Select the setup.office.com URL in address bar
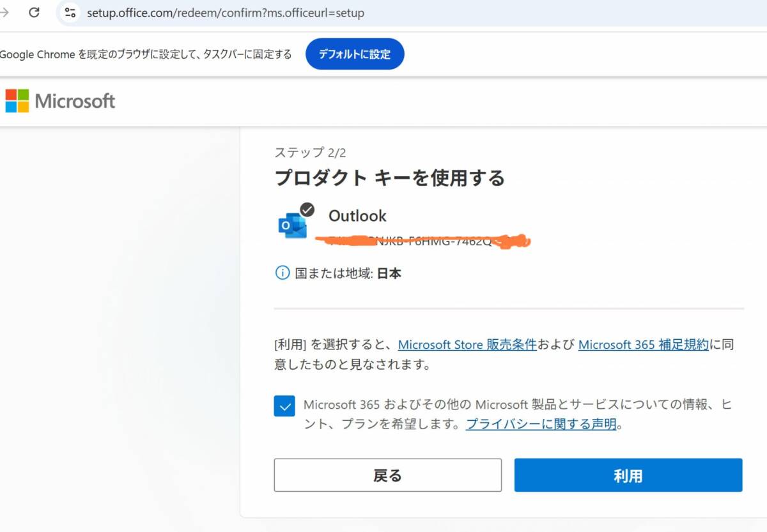This screenshot has height=532, width=767. tap(226, 13)
